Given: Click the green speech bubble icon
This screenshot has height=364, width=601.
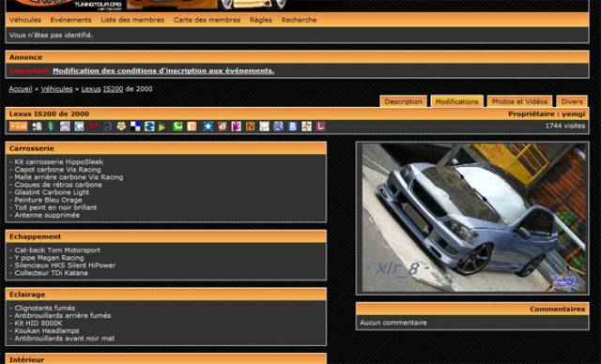Looking at the screenshot, I should [x=177, y=127].
